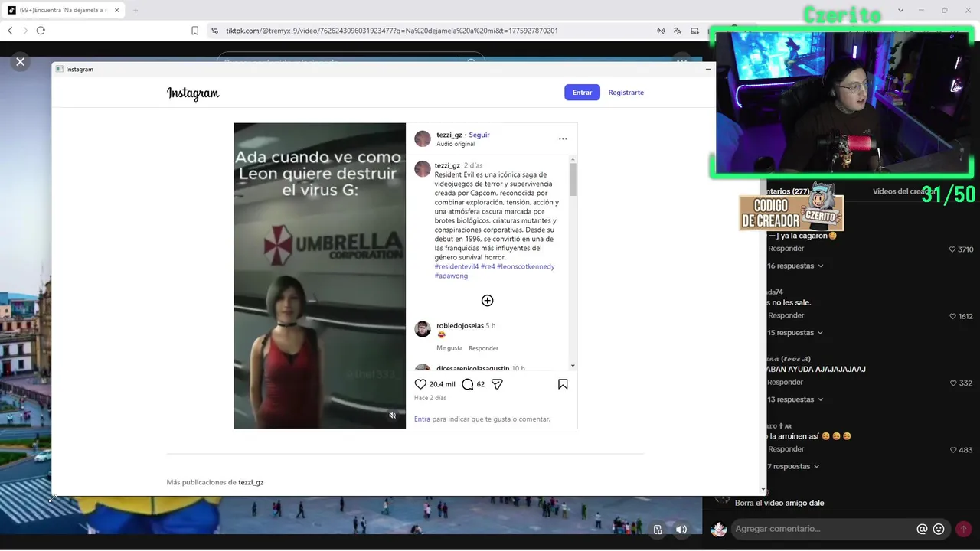Viewport: 980px width, 551px height.
Task: Unmute the Instagram reel with the speaker icon
Action: tap(392, 416)
